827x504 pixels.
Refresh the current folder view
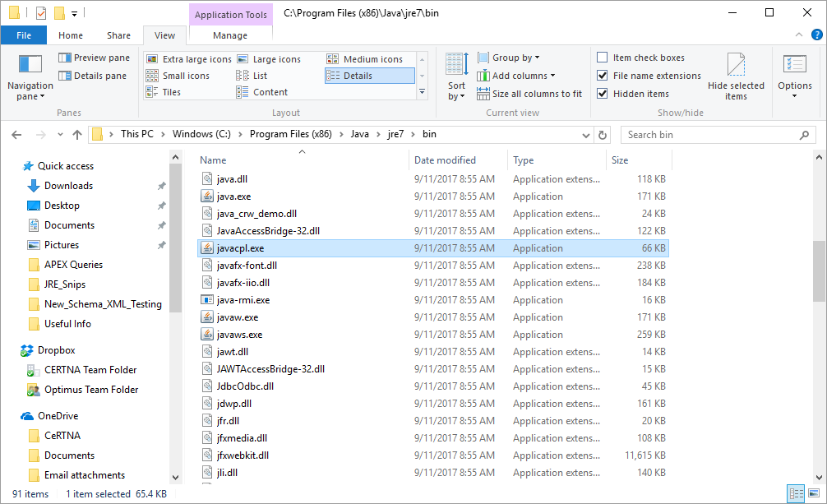pos(603,135)
